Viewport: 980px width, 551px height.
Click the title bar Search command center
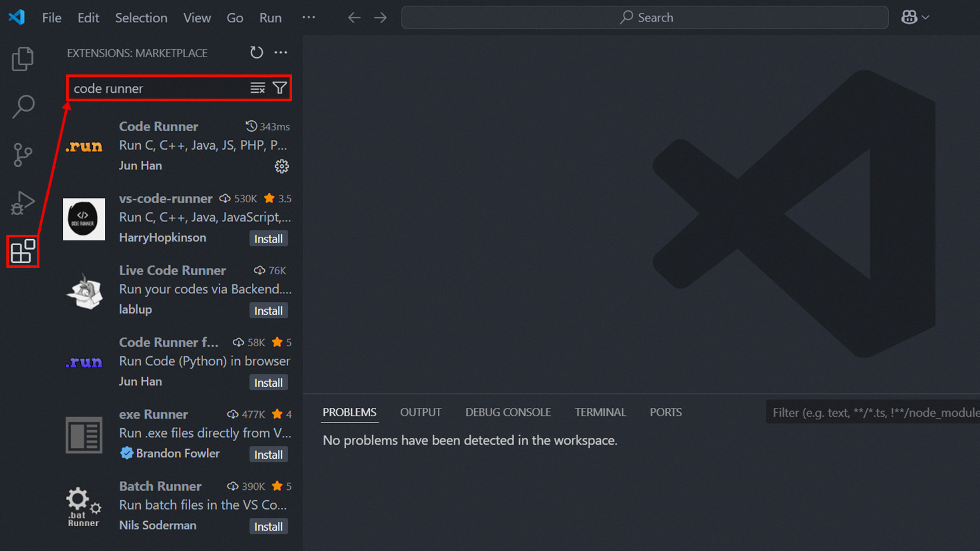pos(645,18)
